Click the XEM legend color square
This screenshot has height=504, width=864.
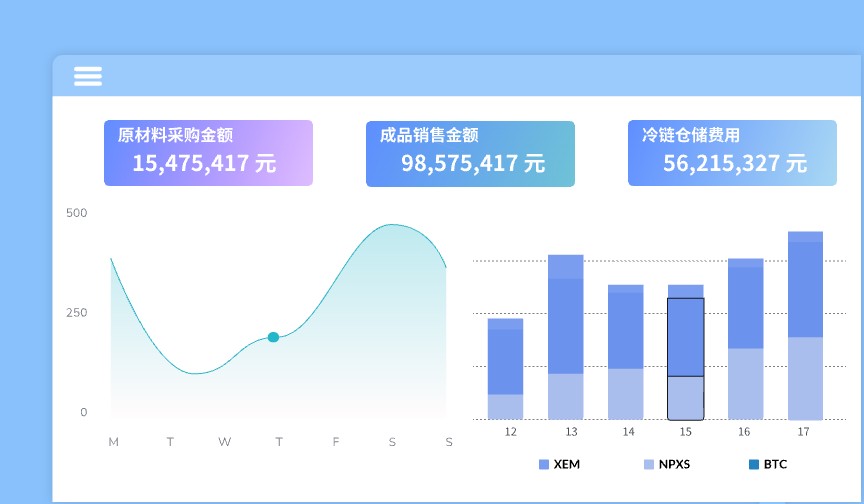[x=544, y=464]
